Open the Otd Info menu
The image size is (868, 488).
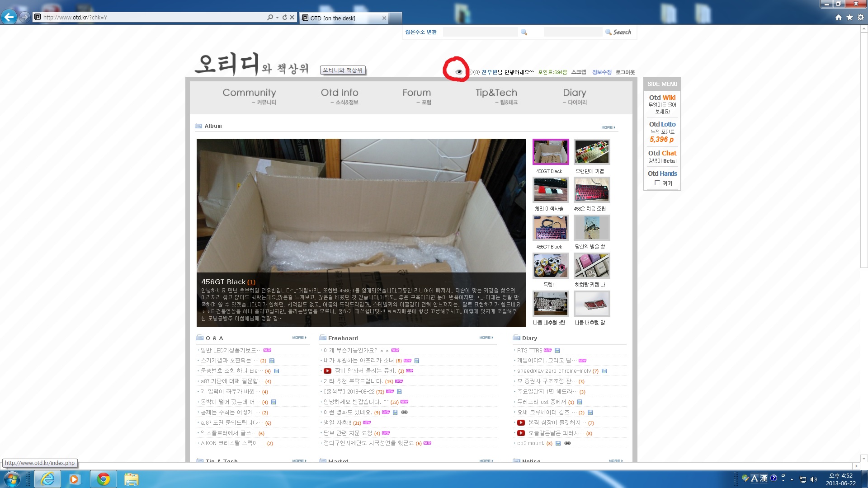click(x=340, y=96)
